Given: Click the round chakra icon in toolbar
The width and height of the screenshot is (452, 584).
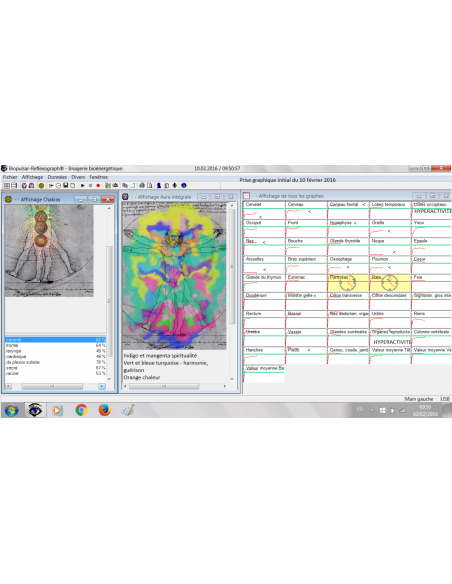Looking at the screenshot, I should 41,185.
